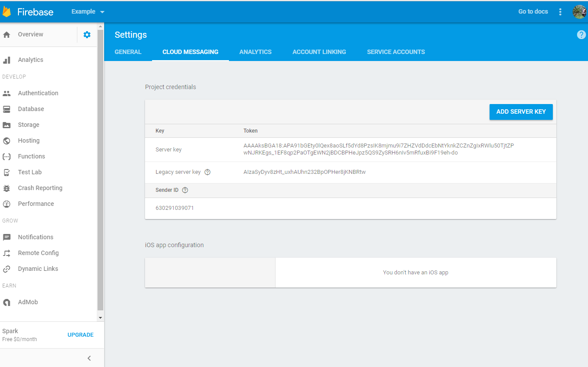Click the Hosting globe icon
The height and width of the screenshot is (367, 588).
(x=7, y=141)
